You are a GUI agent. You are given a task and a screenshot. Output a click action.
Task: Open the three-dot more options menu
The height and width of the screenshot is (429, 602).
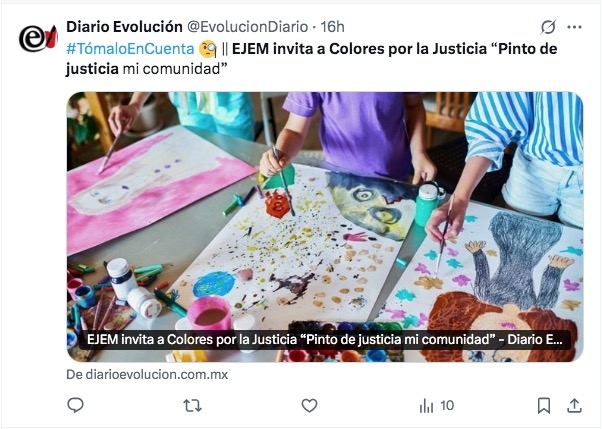(574, 27)
